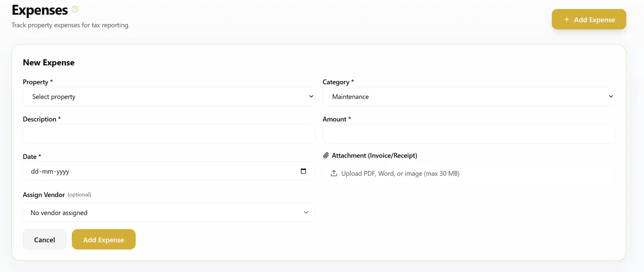
Task: Expand the Assign Vendor dropdown
Action: (x=169, y=212)
